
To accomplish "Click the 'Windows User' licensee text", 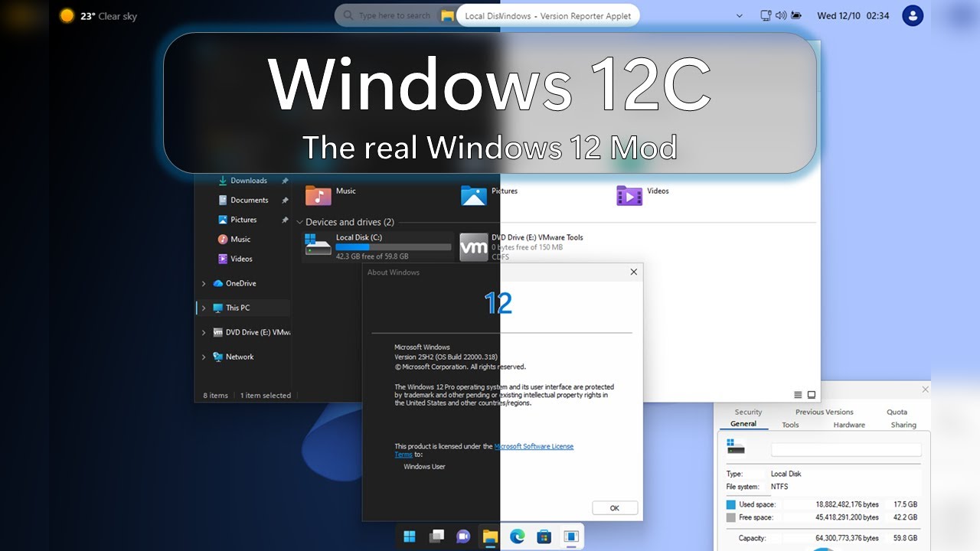I will (x=424, y=467).
